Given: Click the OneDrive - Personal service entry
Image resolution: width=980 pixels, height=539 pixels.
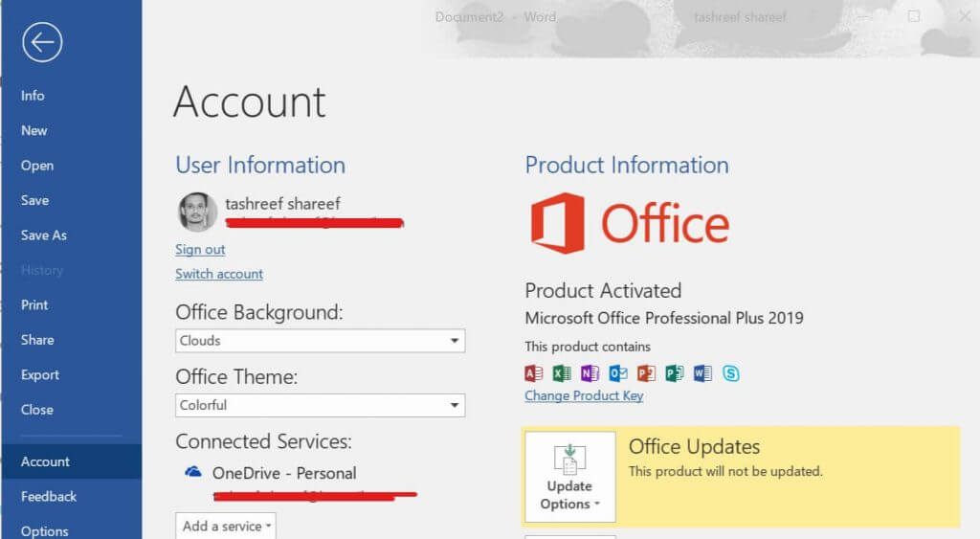Looking at the screenshot, I should point(284,473).
